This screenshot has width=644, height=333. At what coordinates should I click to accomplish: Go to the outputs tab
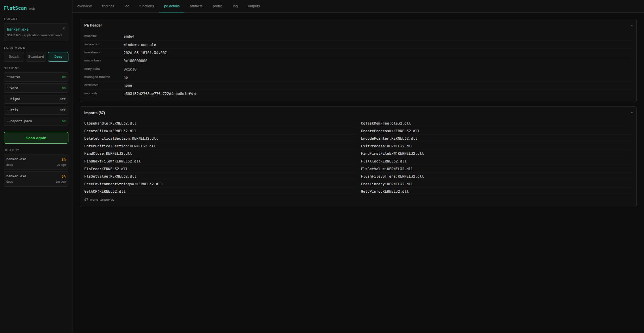click(254, 6)
